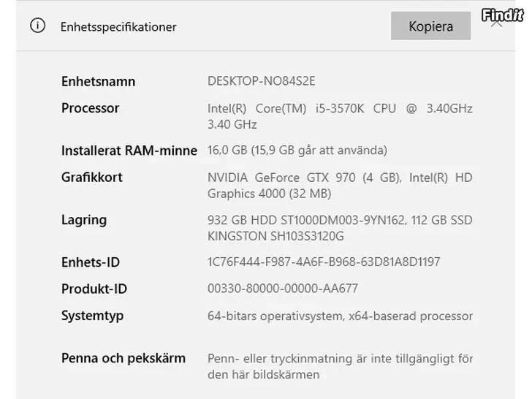
Task: Click the Enhetsspecifikationer header title
Action: (118, 27)
